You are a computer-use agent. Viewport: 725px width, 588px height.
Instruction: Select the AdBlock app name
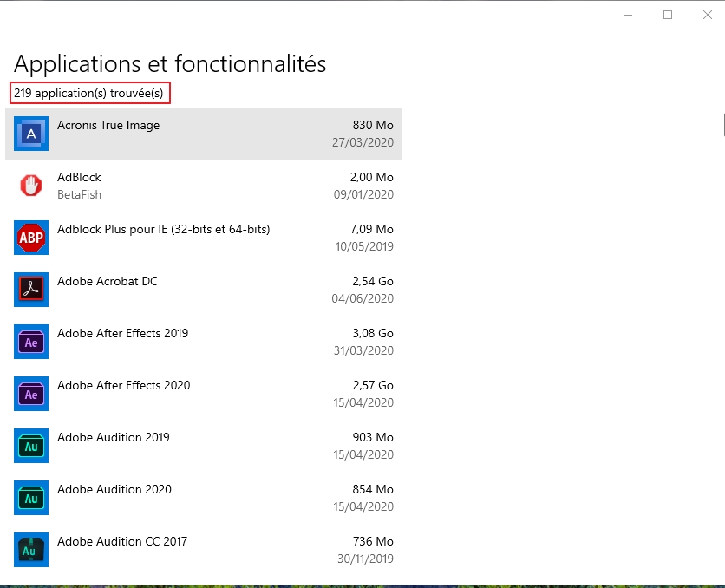click(x=79, y=177)
